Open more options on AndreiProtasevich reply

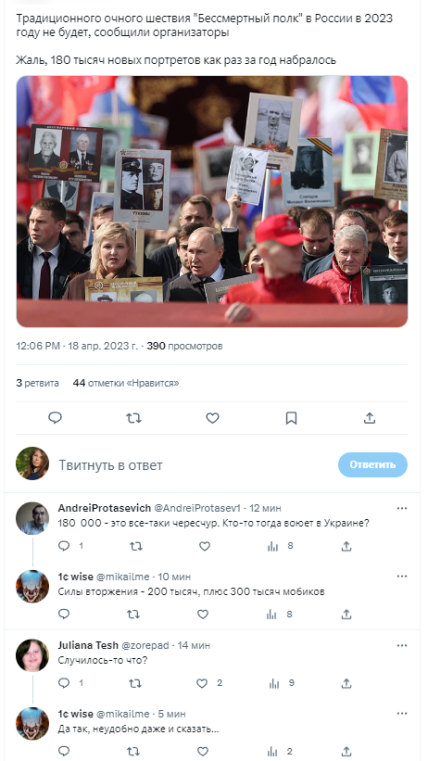(402, 508)
